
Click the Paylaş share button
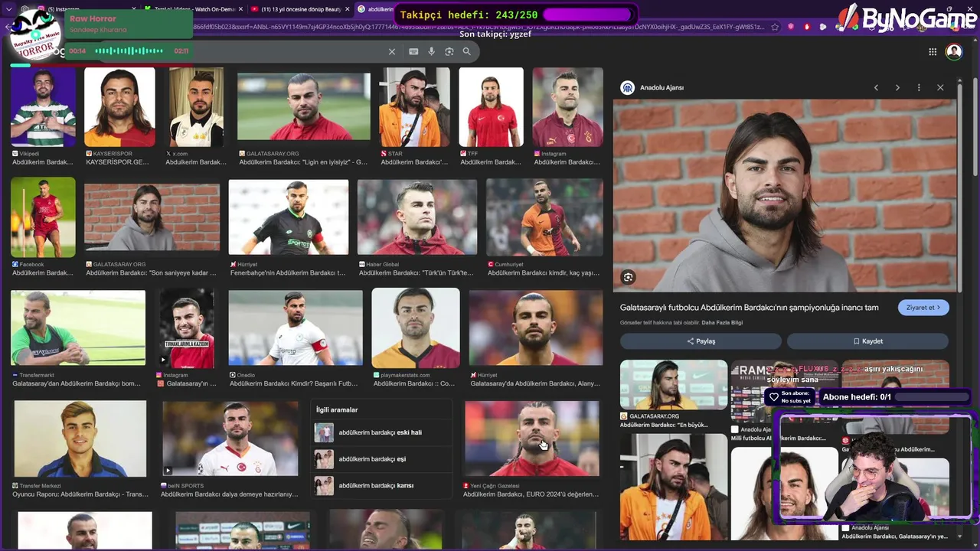pos(701,341)
